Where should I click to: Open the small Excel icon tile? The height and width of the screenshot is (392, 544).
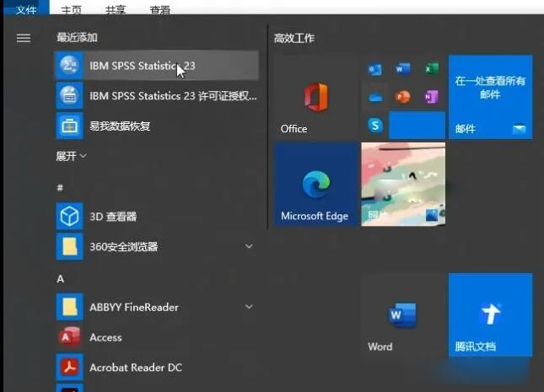[431, 69]
